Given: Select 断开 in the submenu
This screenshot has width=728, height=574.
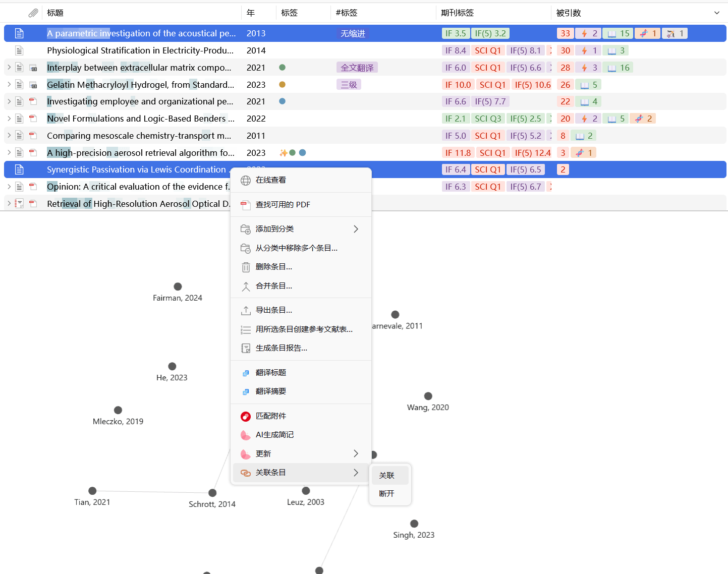Looking at the screenshot, I should (387, 494).
